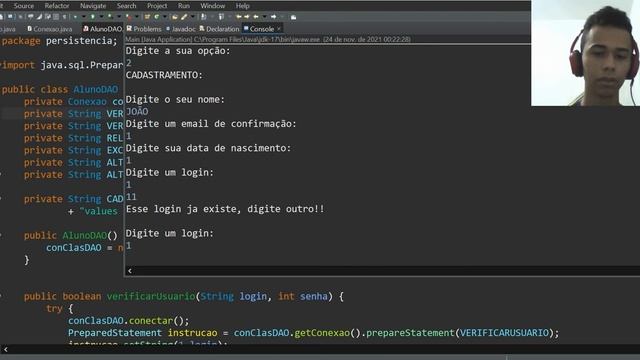This screenshot has height=360, width=640.
Task: Click 'Esse login ja existe, digite outro!!' line
Action: click(225, 209)
